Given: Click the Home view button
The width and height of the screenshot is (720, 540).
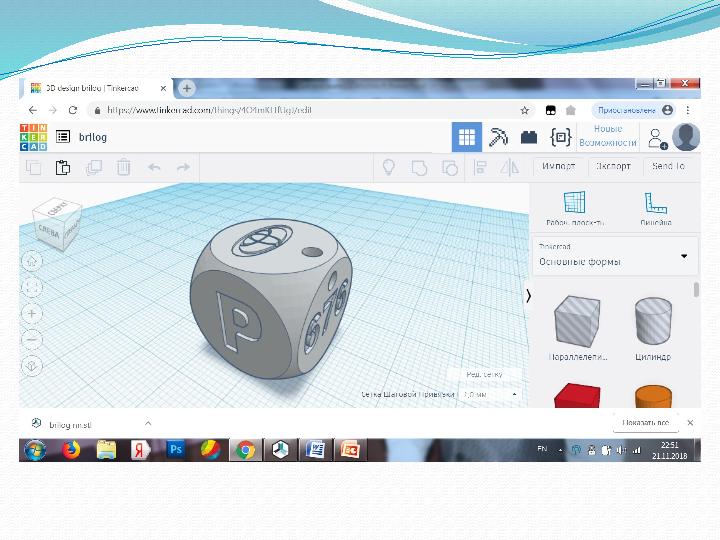Looking at the screenshot, I should [32, 261].
